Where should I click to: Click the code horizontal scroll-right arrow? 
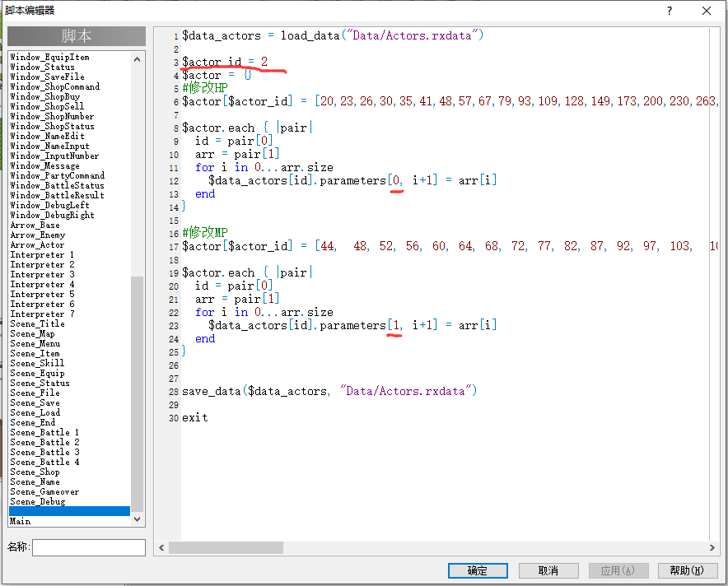point(712,548)
